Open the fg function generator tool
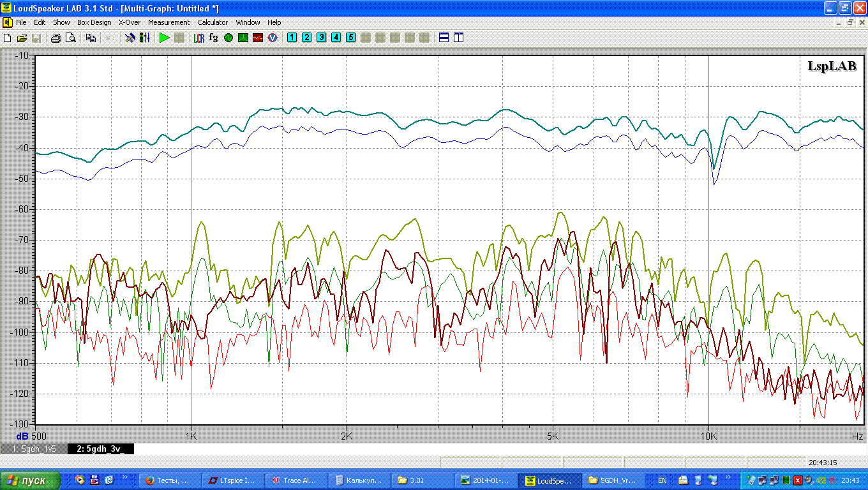868x490 pixels. tap(213, 38)
